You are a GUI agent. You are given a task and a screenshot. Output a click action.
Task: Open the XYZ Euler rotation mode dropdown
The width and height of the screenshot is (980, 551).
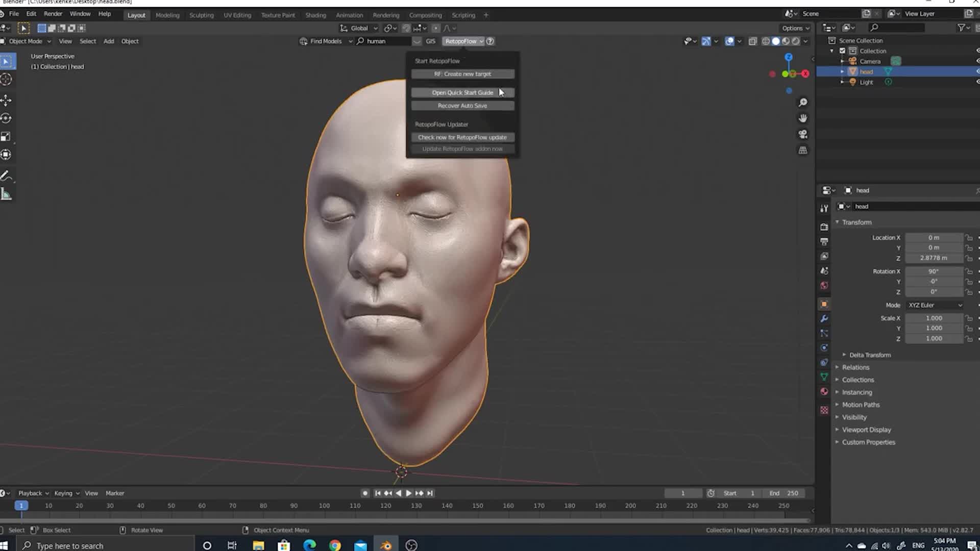(935, 305)
